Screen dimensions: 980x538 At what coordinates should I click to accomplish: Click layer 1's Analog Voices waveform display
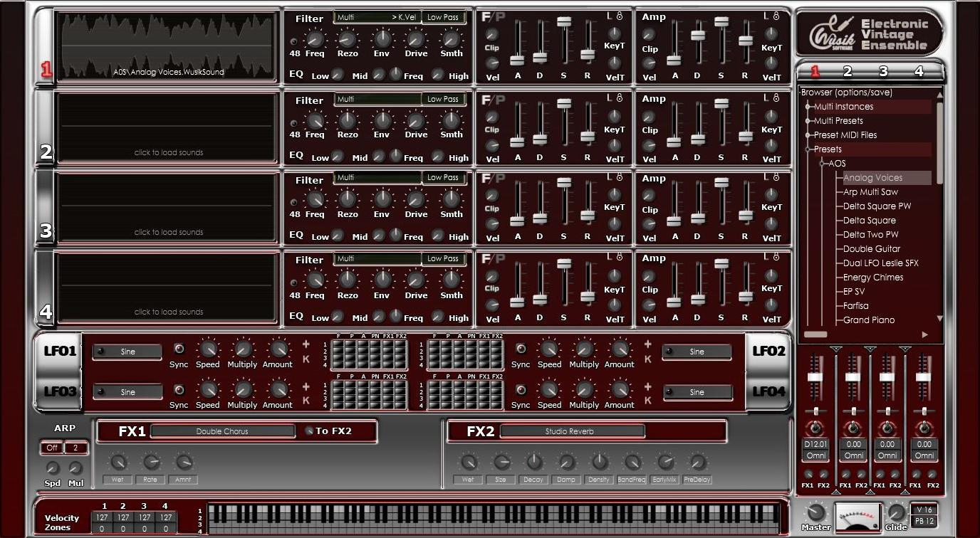pos(168,46)
